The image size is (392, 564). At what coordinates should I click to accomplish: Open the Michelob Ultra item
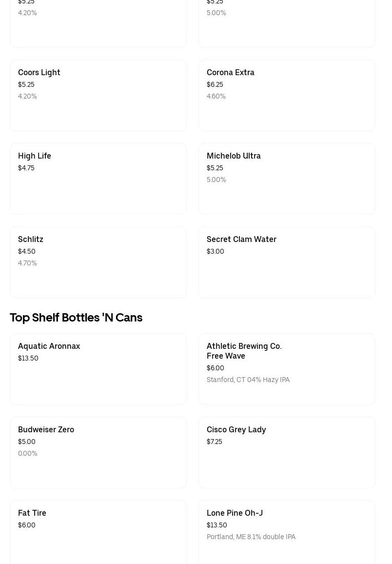coord(287,179)
